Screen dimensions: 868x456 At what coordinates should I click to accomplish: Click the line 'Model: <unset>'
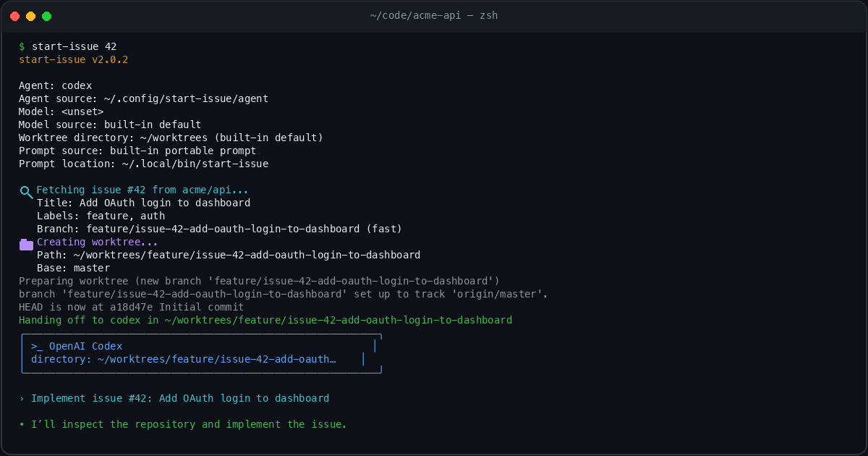click(61, 111)
